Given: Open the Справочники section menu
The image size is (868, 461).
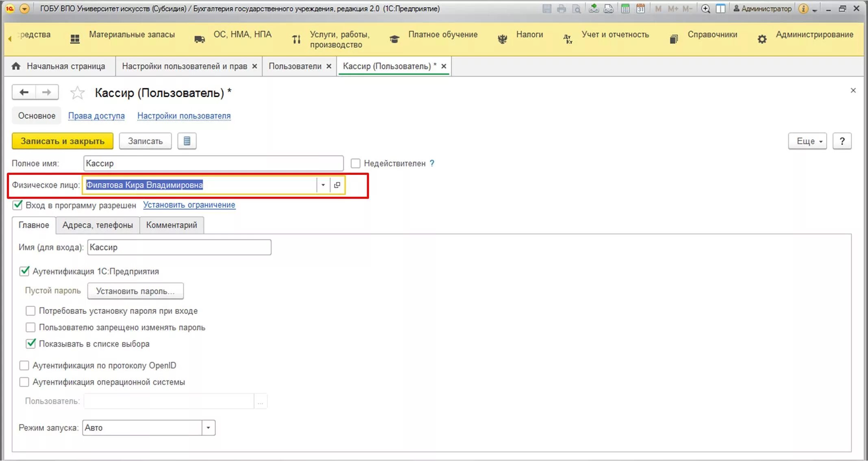Looking at the screenshot, I should 712,35.
